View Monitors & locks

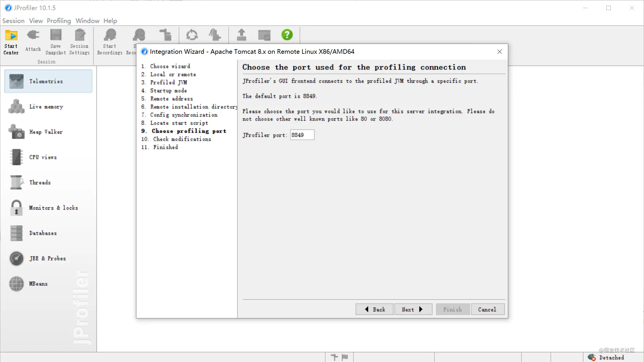[53, 208]
